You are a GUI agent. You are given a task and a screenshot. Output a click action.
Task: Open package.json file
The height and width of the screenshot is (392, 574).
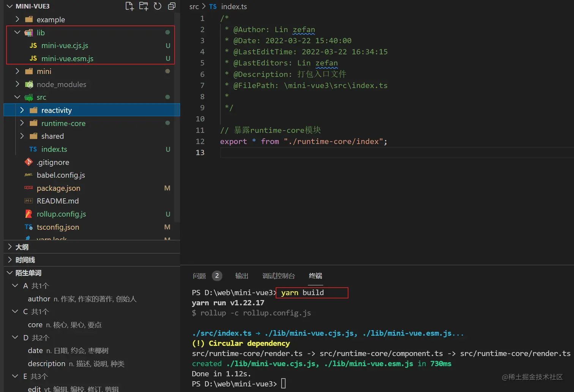58,188
